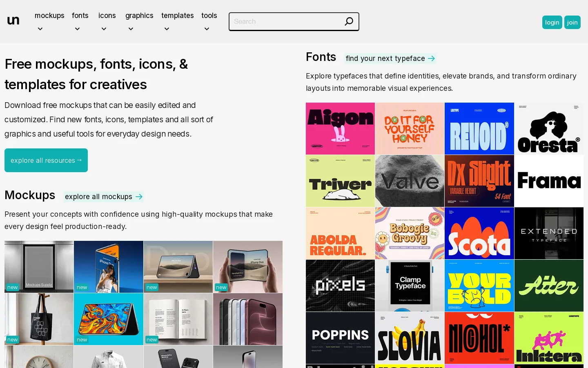Screen dimensions: 588x368
Task: Open the Revoid font thumbnail
Action: (x=479, y=128)
